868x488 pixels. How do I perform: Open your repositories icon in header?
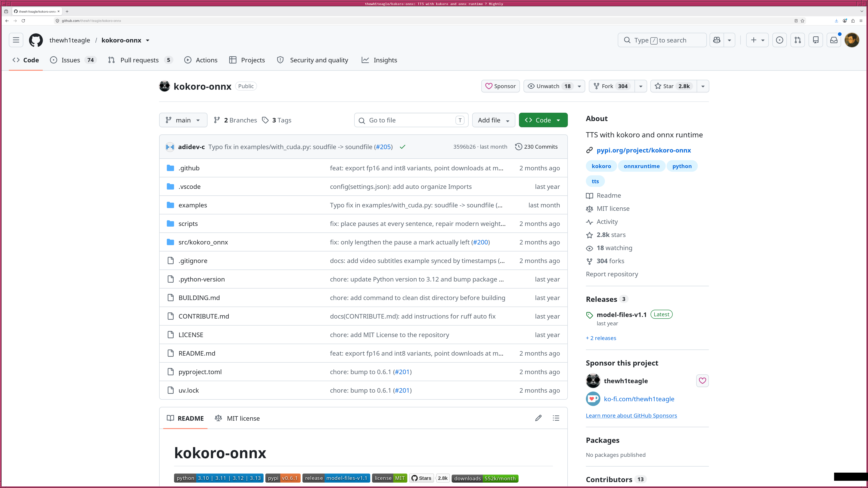tap(816, 40)
